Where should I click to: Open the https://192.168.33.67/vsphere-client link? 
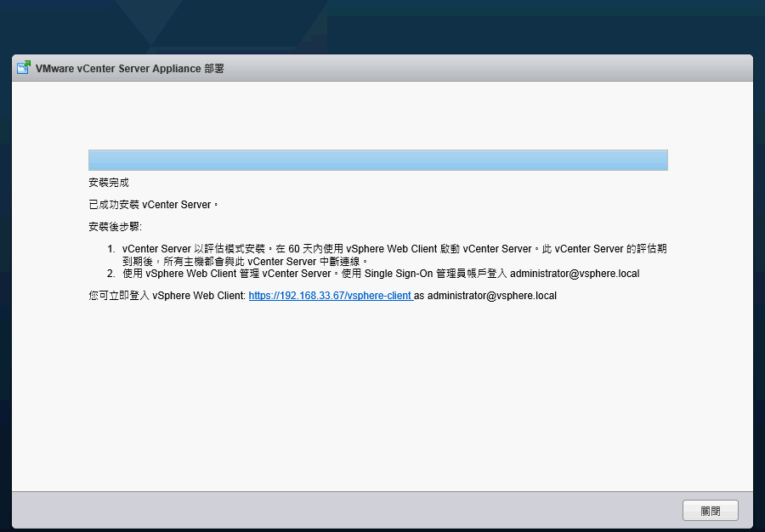pyautogui.click(x=331, y=296)
